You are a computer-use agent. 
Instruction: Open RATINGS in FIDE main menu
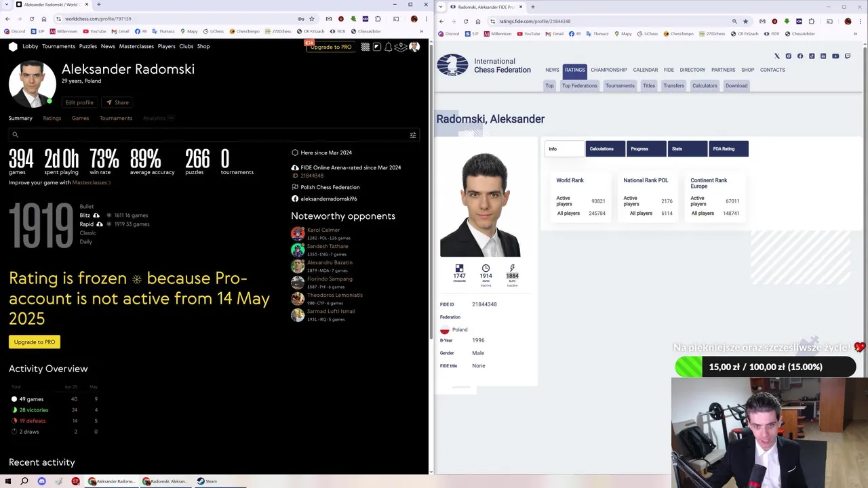coord(574,70)
